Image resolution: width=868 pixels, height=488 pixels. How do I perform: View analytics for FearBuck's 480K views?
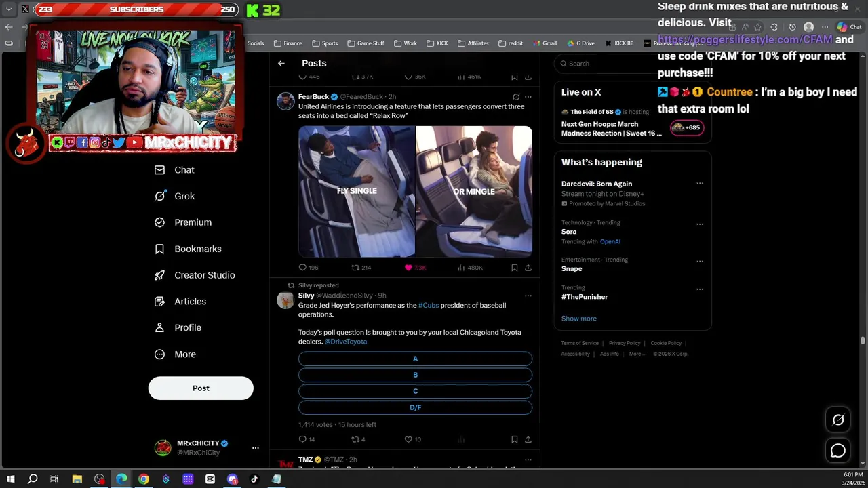pyautogui.click(x=470, y=268)
